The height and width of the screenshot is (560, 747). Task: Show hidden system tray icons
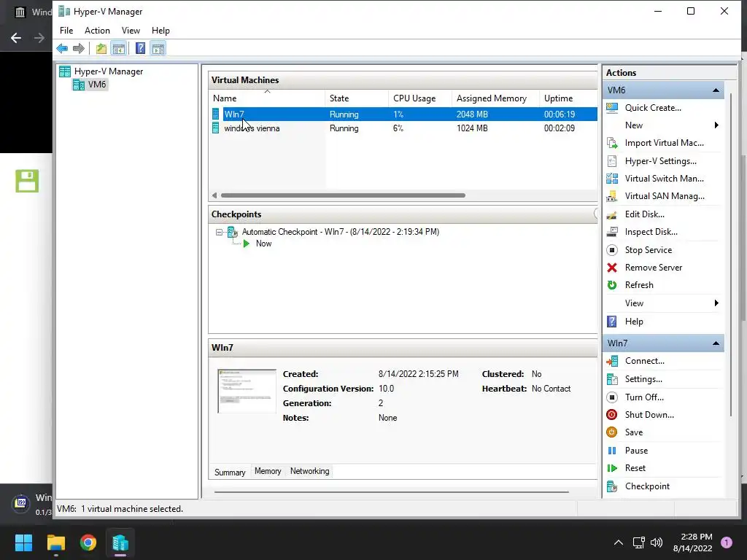pyautogui.click(x=619, y=542)
